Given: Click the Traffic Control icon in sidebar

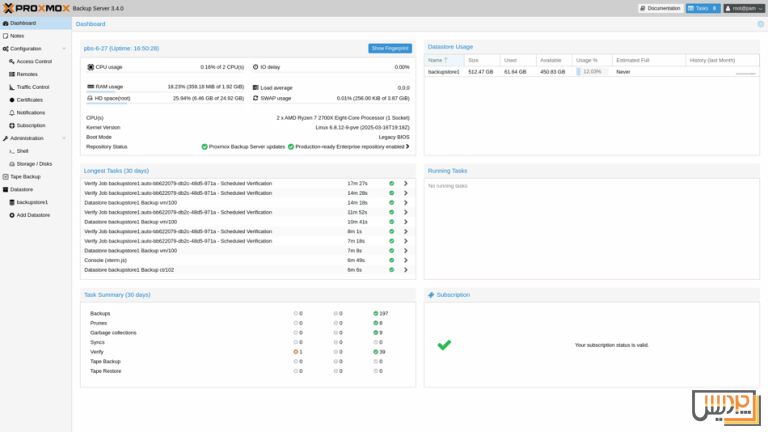Looking at the screenshot, I should (x=12, y=87).
